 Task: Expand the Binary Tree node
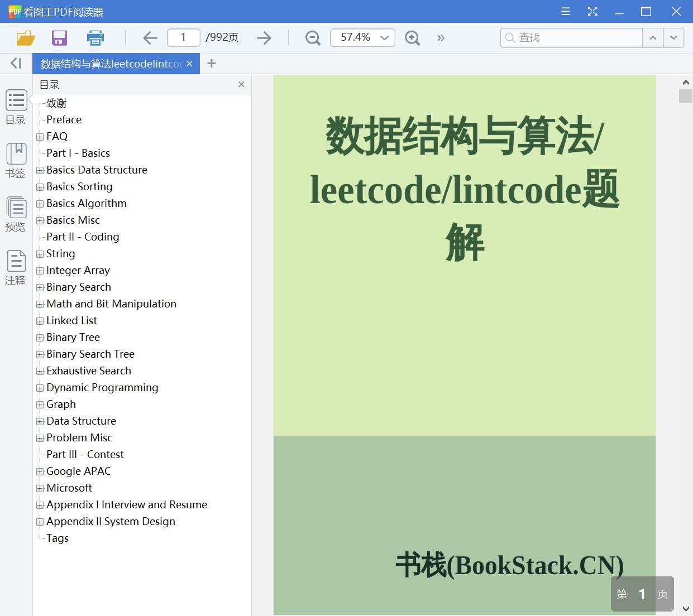[x=40, y=338]
